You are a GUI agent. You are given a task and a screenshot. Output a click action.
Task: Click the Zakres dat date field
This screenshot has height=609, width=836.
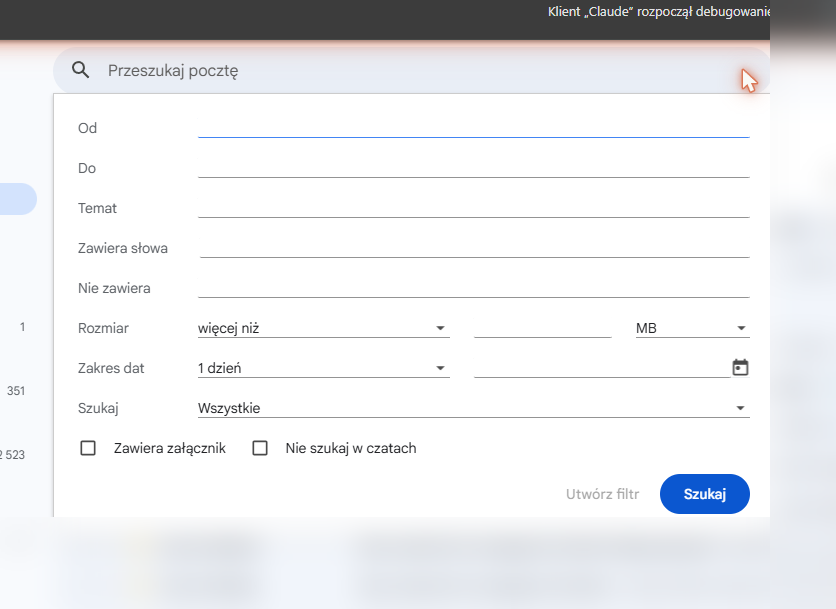602,368
